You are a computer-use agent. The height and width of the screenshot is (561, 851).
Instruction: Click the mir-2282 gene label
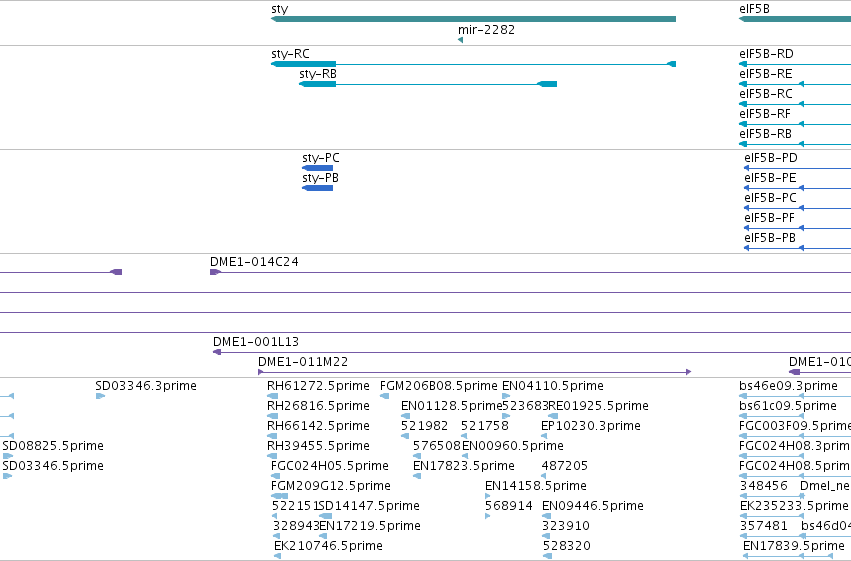[486, 30]
